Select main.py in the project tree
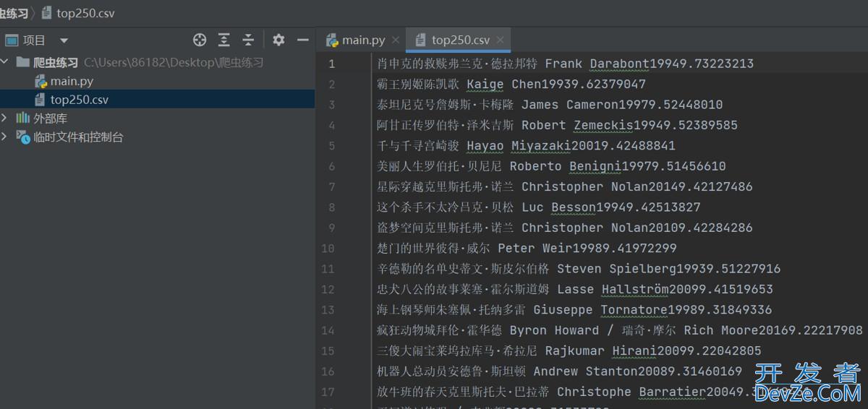Screen dimensions: 868x409 [x=72, y=81]
